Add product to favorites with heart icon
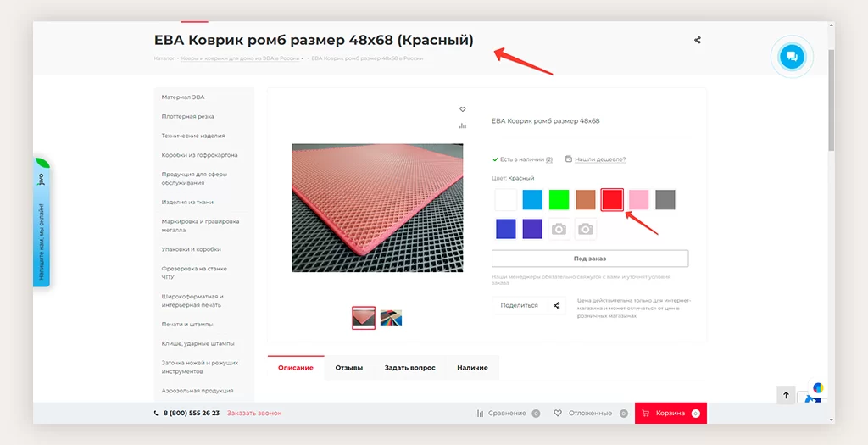This screenshot has height=445, width=868. tap(463, 109)
